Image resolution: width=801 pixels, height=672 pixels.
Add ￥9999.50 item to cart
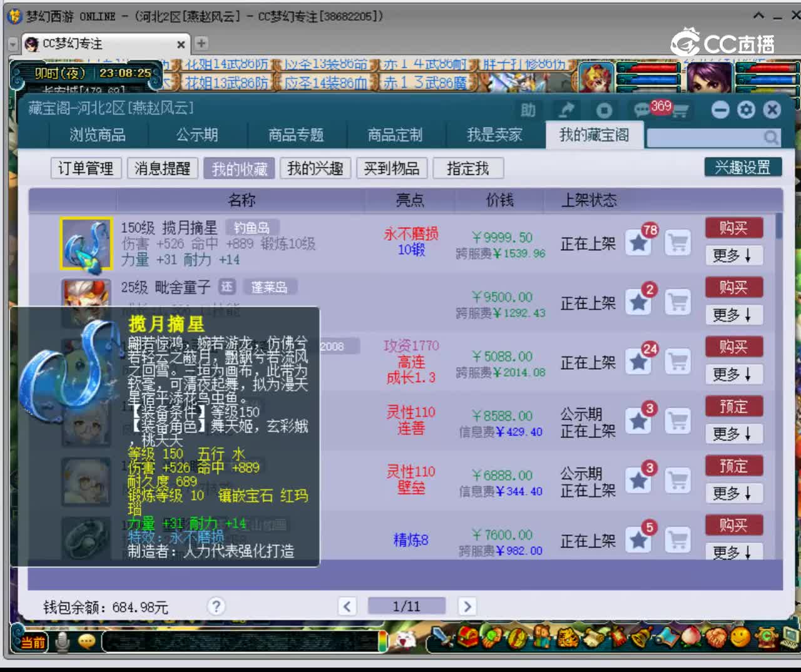[678, 242]
